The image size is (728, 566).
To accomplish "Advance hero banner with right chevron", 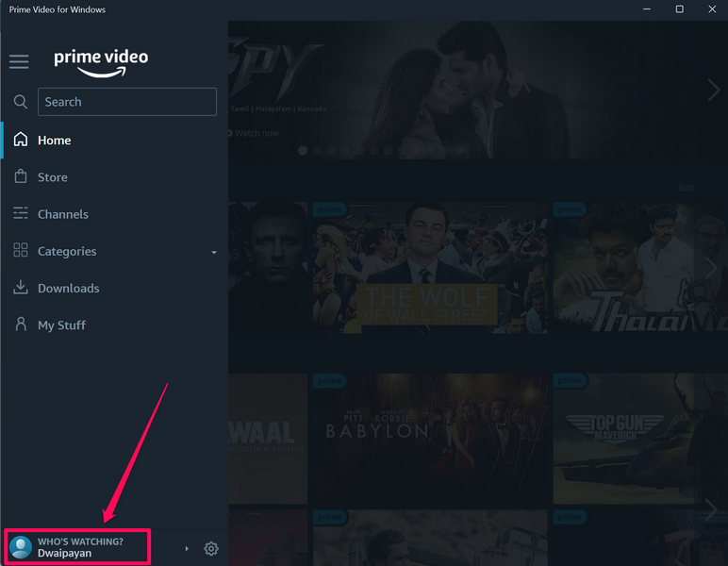I will (x=713, y=90).
